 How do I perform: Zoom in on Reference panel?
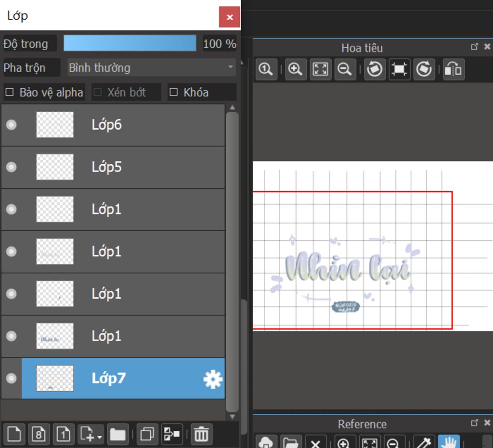(x=345, y=442)
